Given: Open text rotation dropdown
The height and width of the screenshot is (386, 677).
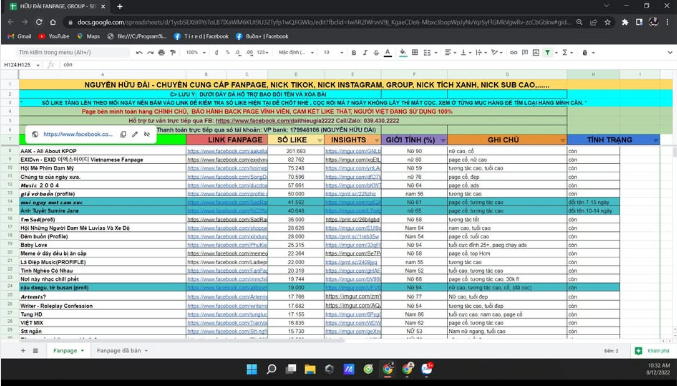Looking at the screenshot, I should pos(497,52).
